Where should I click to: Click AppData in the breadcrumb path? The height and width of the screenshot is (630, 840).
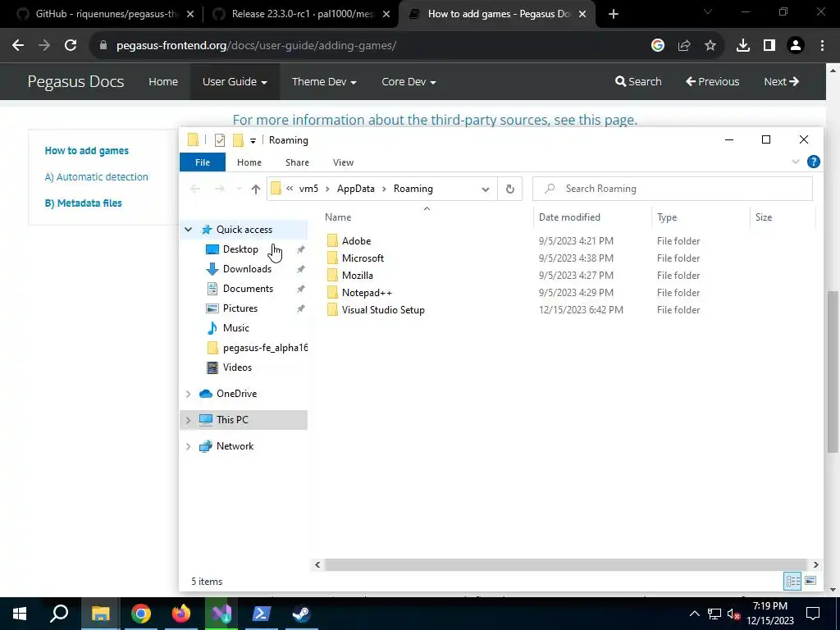[356, 189]
